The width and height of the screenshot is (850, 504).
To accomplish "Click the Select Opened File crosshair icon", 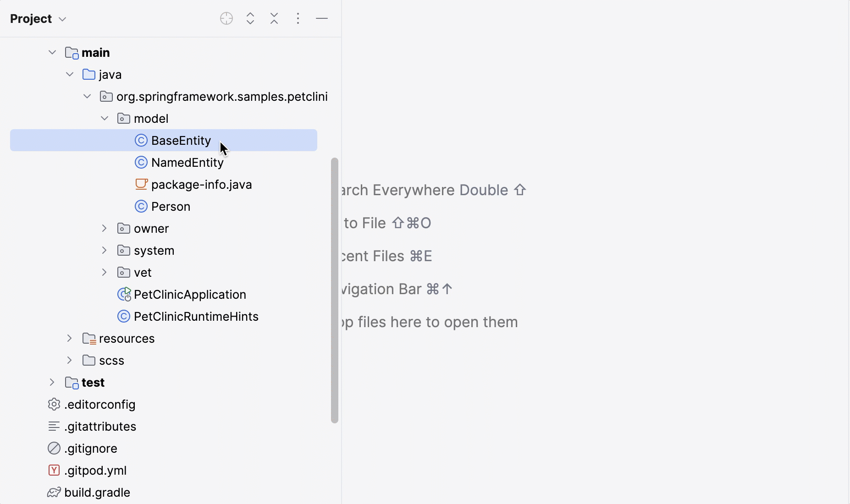I will click(x=226, y=18).
